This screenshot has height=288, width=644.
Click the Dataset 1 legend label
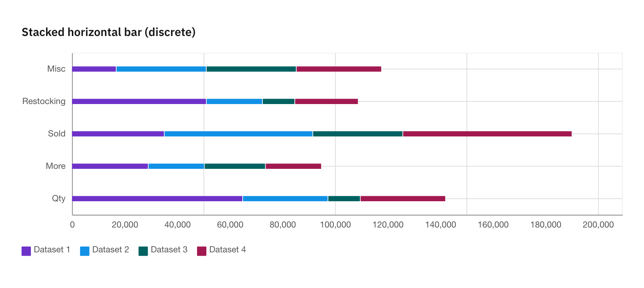[52, 249]
